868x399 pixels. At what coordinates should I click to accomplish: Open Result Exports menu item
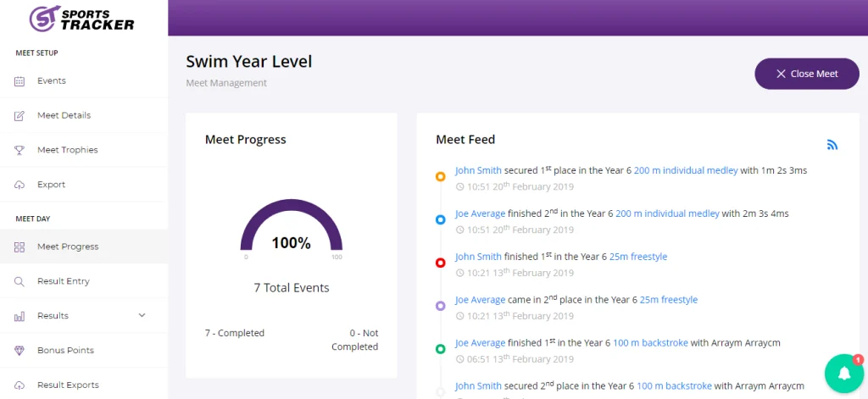click(84, 385)
